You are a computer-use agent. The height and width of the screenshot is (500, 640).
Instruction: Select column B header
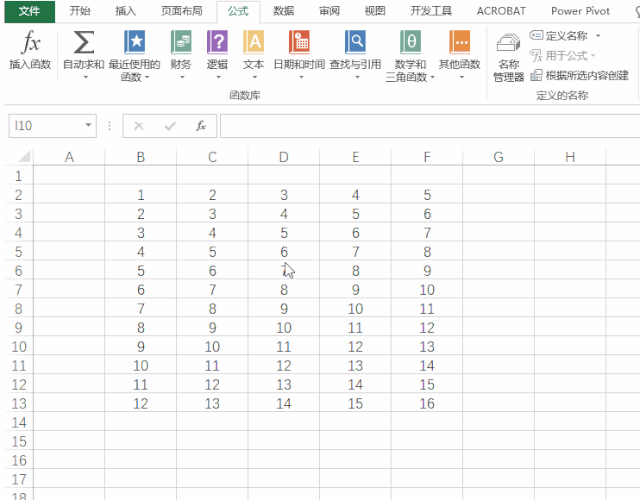140,157
